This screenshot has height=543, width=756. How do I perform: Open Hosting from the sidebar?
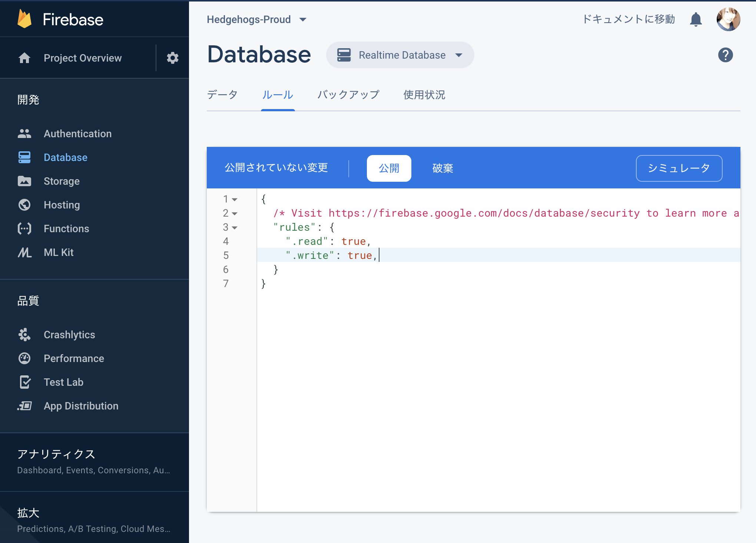coord(62,205)
